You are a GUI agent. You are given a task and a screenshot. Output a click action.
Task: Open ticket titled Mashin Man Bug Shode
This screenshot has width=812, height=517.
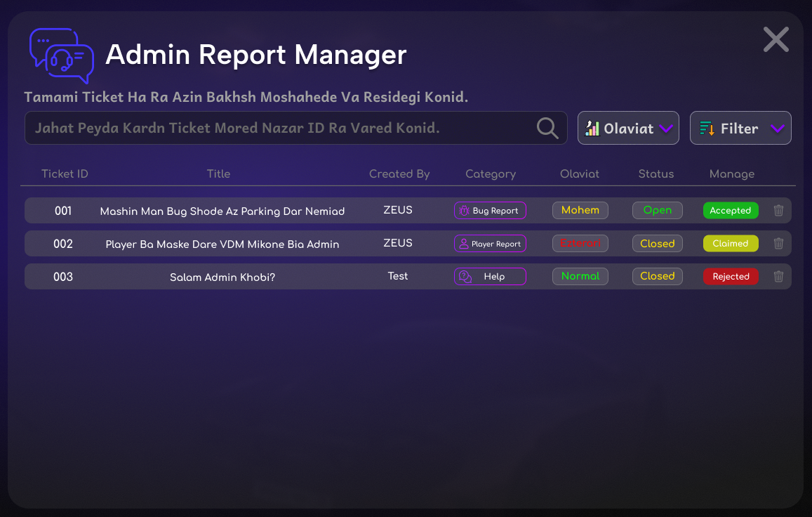point(222,211)
